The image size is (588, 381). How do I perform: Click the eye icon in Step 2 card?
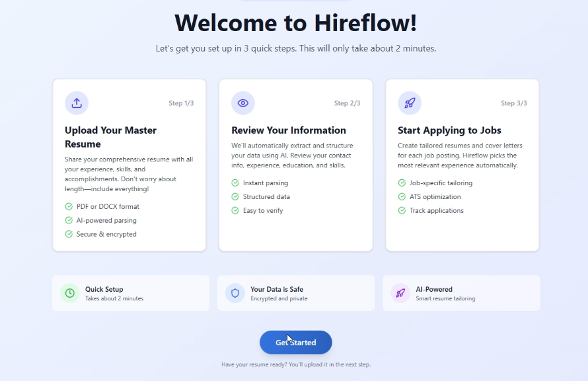coord(243,103)
